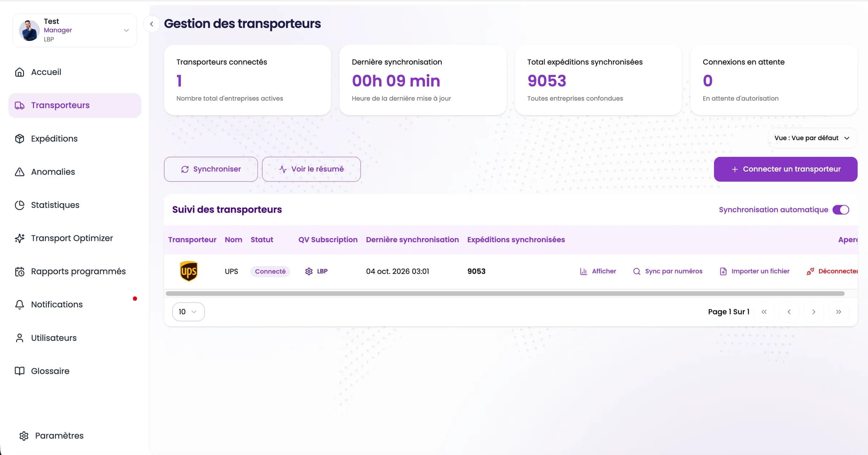Click the UPS carrier logo
This screenshot has height=455, width=868.
(188, 271)
